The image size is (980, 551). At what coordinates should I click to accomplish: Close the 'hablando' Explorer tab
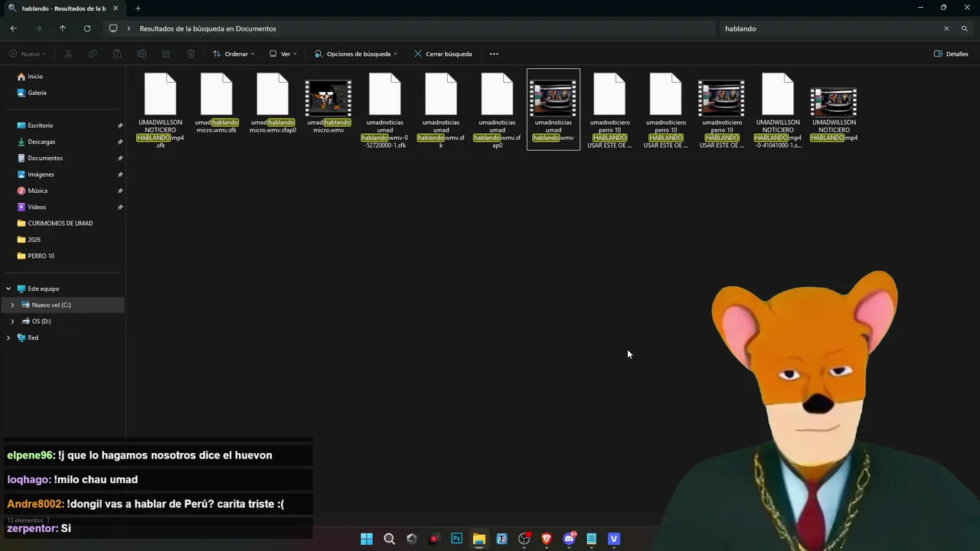(x=117, y=8)
